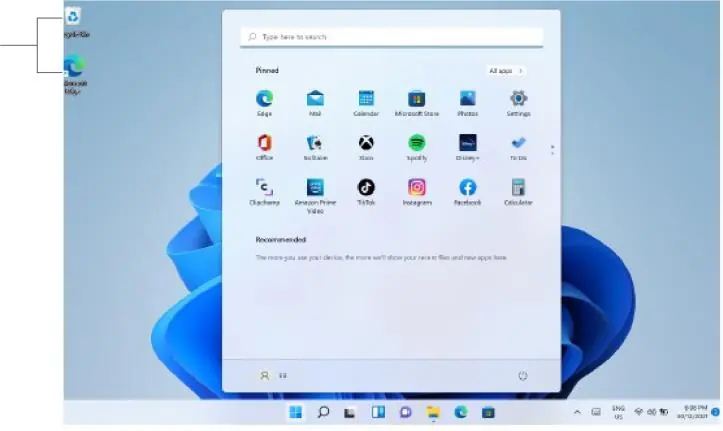The image size is (723, 431).
Task: Launch the To Do app
Action: pos(518,148)
